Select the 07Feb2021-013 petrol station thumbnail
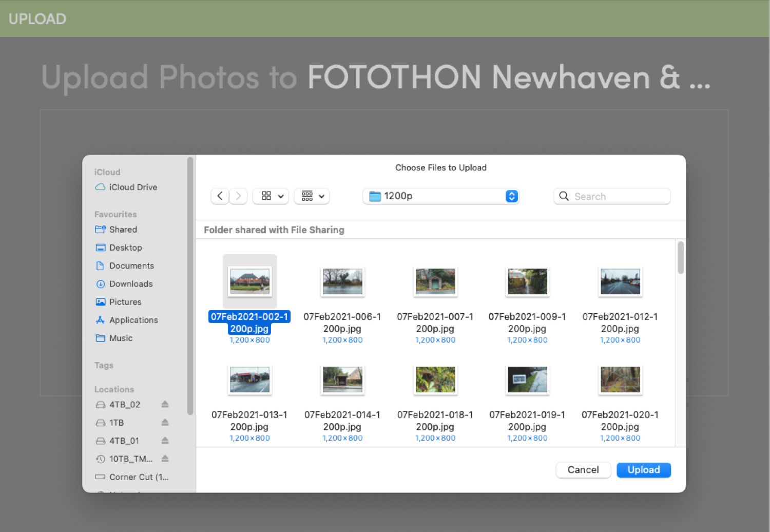Viewport: 770px width, 532px height. 249,380
